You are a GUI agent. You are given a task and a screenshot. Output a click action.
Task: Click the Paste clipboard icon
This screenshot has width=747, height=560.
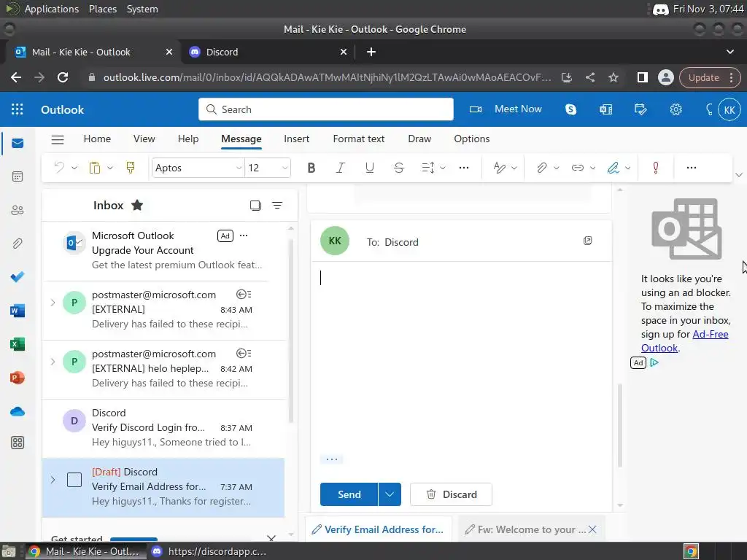point(95,168)
